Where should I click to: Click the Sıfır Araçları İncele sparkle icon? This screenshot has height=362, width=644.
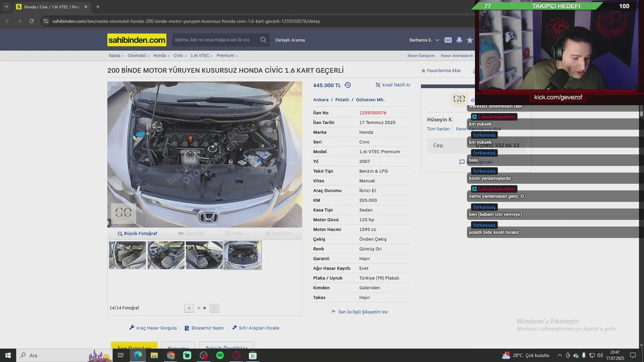(234, 327)
